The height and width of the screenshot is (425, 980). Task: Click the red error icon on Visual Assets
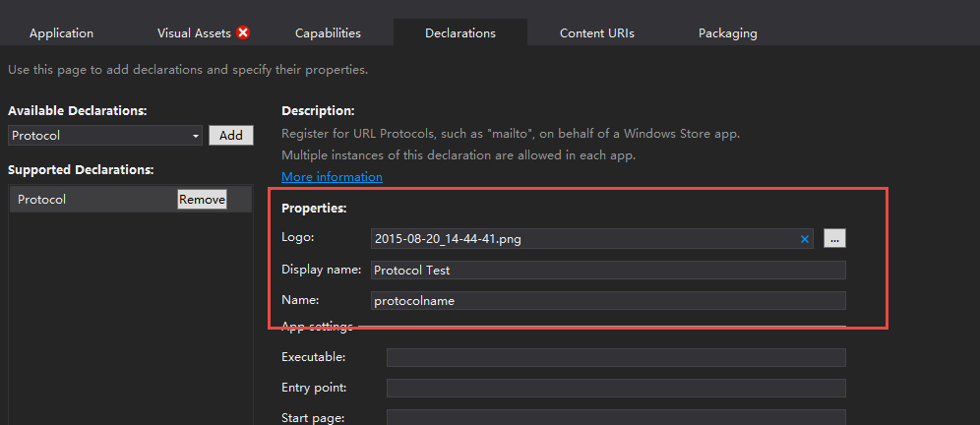(x=243, y=32)
